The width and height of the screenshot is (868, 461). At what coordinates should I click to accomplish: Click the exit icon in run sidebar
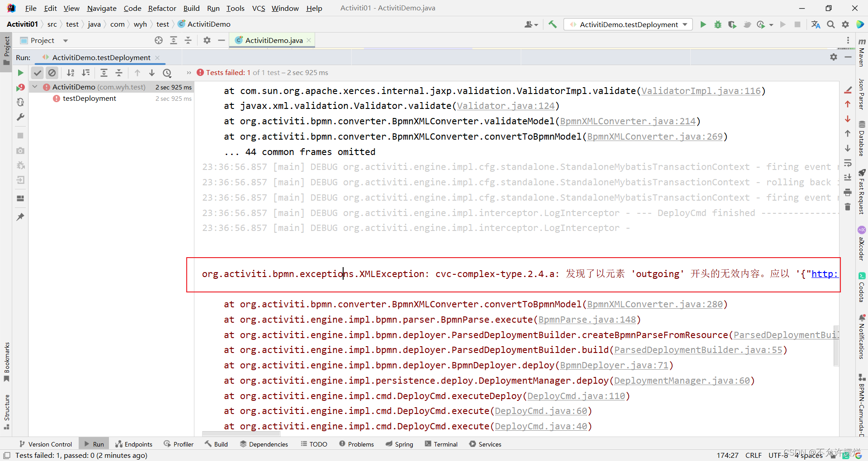pyautogui.click(x=20, y=180)
